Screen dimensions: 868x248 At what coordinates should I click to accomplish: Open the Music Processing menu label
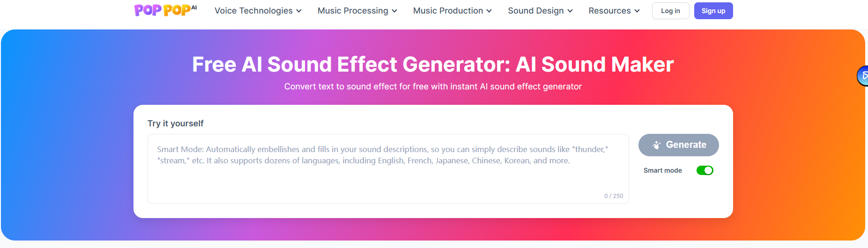pos(353,11)
